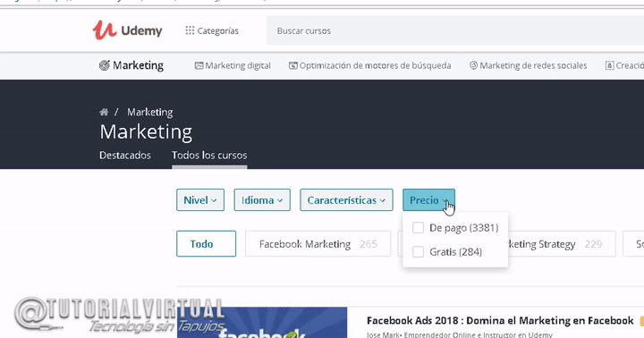Click the Optimización de motores de búsqueda icon

[x=293, y=65]
